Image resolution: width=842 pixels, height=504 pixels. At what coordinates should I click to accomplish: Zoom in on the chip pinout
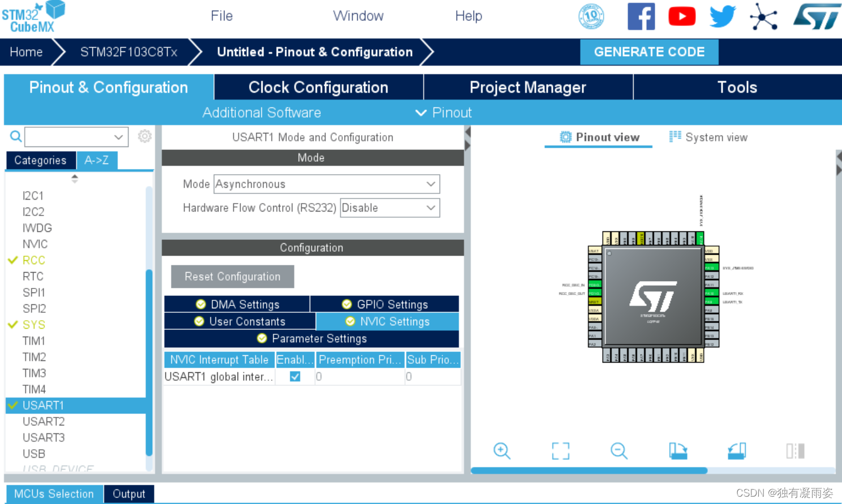pyautogui.click(x=502, y=451)
